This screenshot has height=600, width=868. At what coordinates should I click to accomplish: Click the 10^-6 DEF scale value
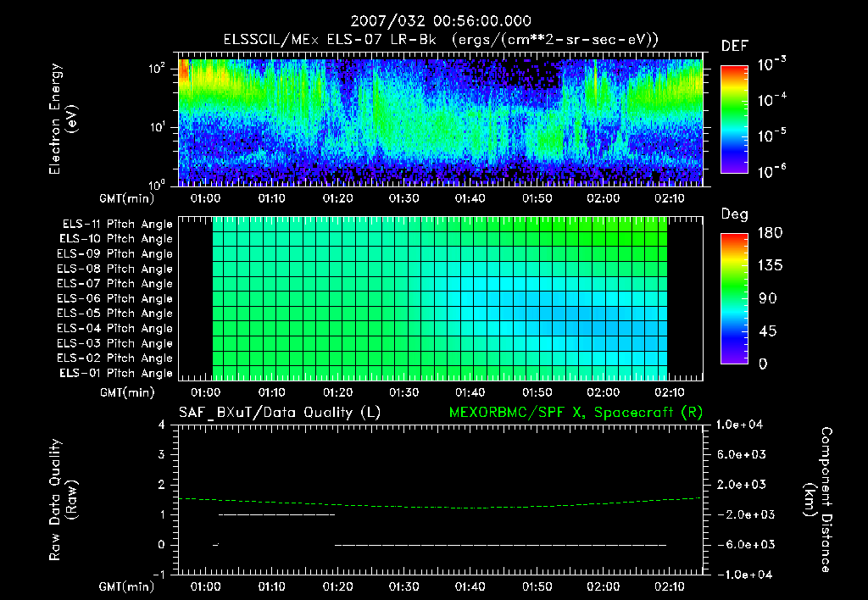click(x=771, y=171)
